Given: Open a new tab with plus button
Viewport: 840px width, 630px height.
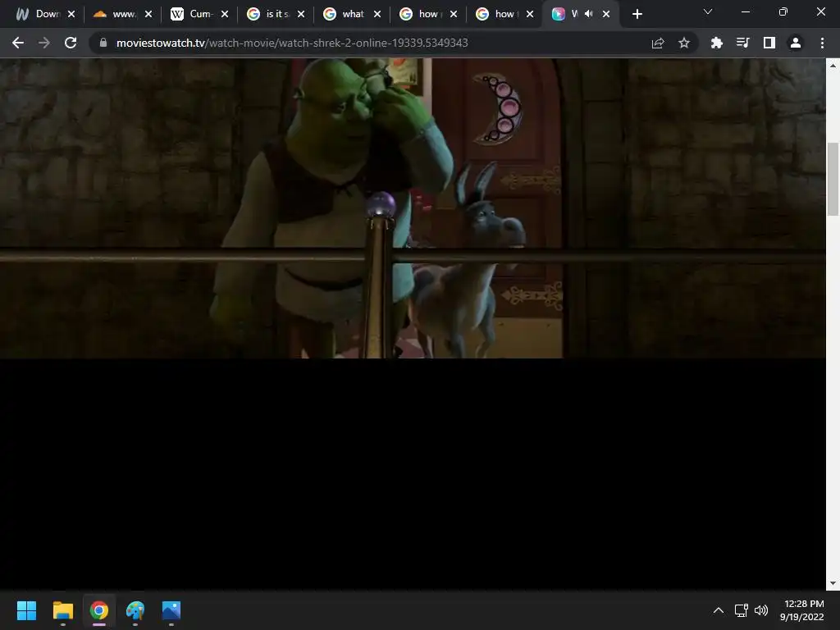Looking at the screenshot, I should tap(637, 15).
